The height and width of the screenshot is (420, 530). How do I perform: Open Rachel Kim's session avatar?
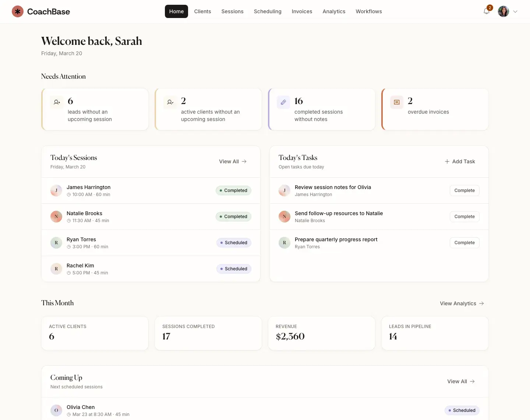pyautogui.click(x=56, y=269)
